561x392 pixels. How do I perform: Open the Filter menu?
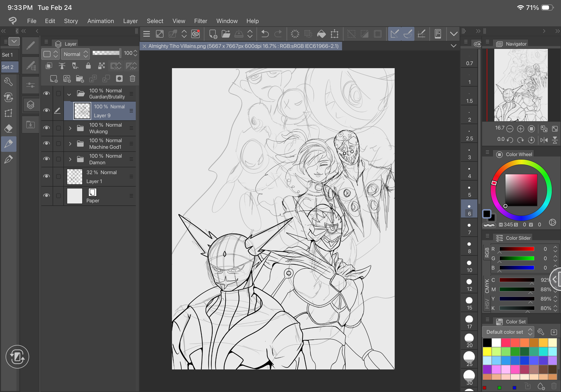point(200,21)
